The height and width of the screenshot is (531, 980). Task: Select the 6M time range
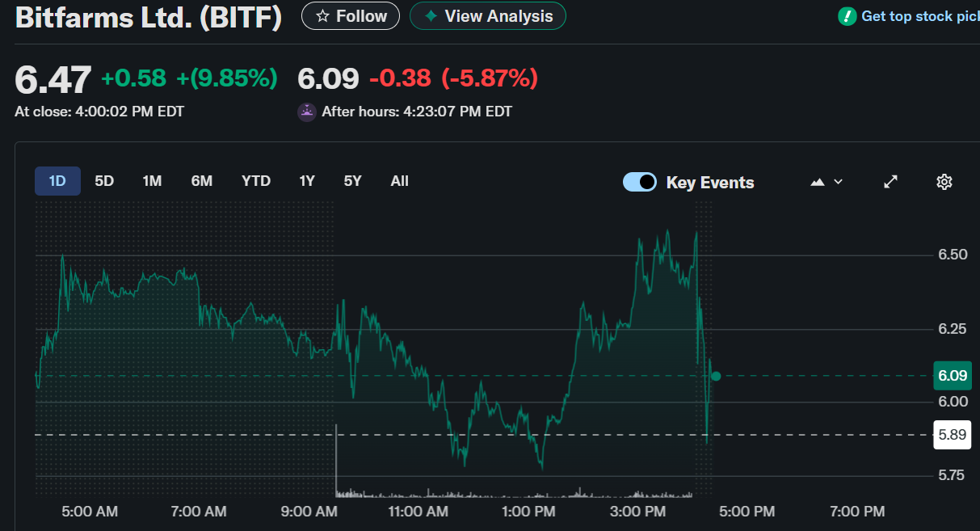pos(202,181)
